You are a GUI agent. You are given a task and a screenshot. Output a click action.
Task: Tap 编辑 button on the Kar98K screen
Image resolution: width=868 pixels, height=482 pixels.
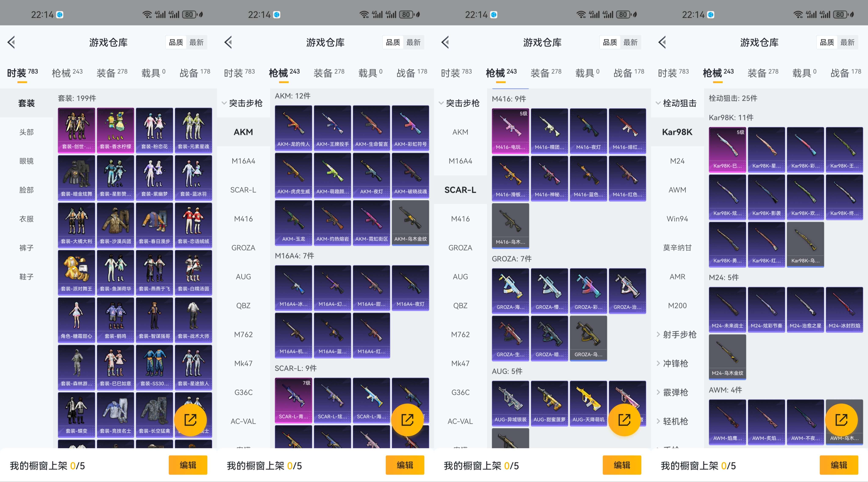click(839, 465)
